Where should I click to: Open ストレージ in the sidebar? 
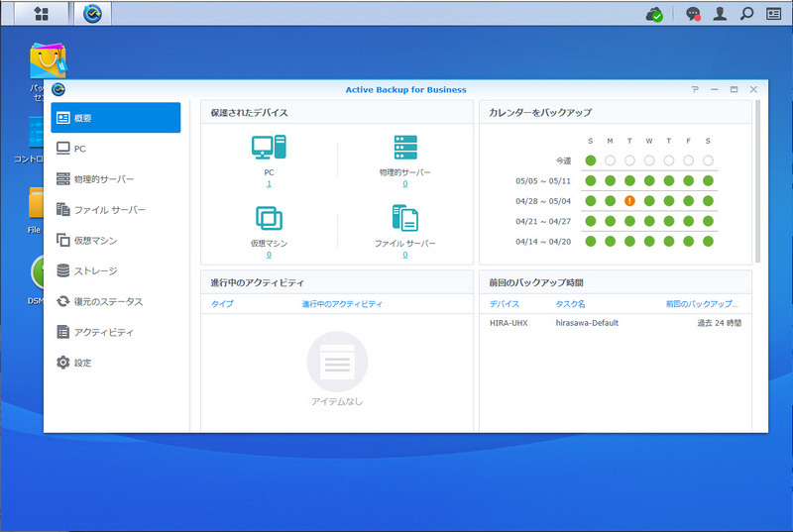coord(116,270)
